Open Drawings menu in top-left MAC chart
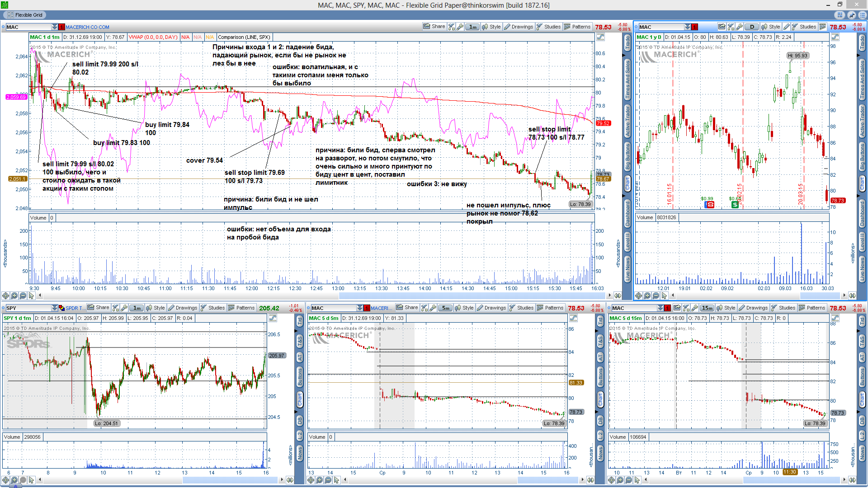This screenshot has width=868, height=488. [519, 27]
